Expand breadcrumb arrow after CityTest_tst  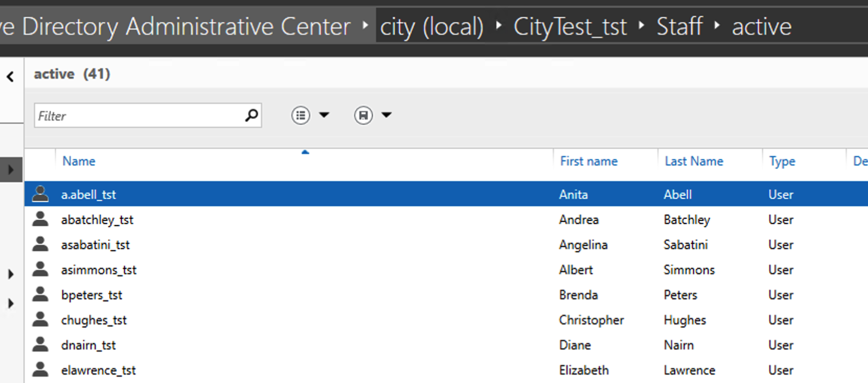coord(642,26)
